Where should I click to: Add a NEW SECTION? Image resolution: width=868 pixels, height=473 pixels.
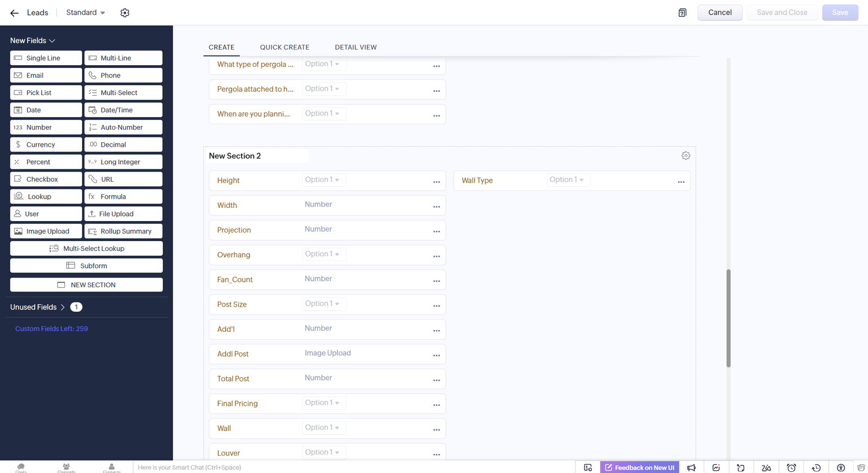coord(86,285)
